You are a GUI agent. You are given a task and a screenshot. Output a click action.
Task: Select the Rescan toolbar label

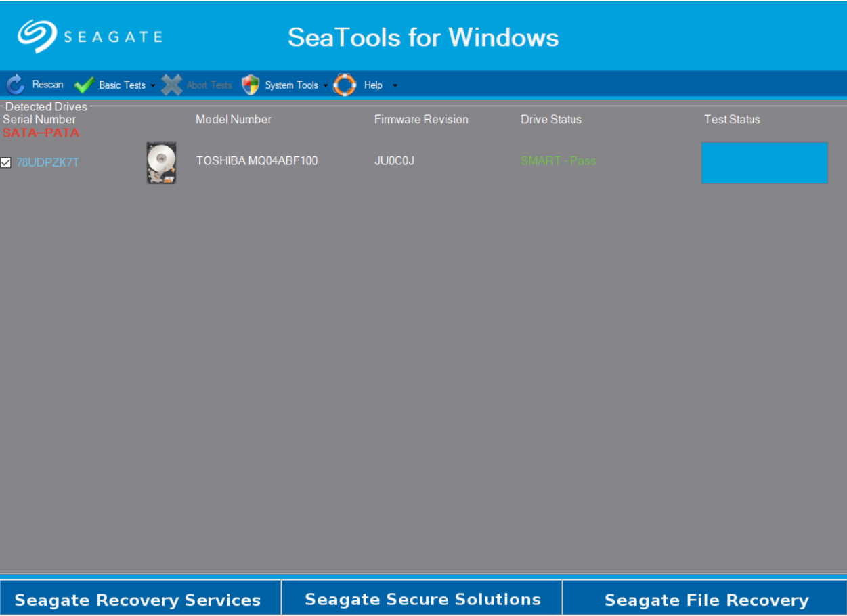[x=47, y=85]
